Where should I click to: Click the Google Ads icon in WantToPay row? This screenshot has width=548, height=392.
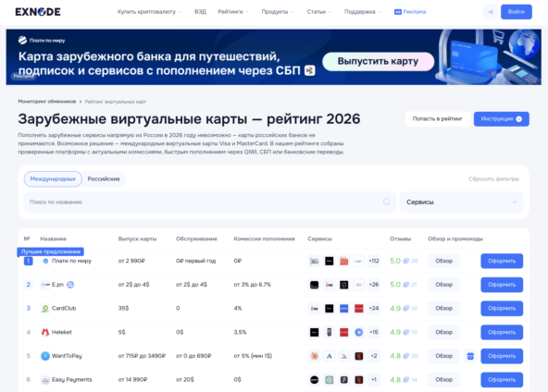[x=330, y=356]
